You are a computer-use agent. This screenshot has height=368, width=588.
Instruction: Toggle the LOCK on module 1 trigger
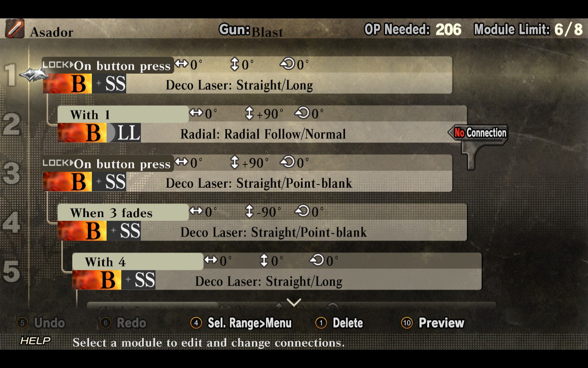point(58,65)
